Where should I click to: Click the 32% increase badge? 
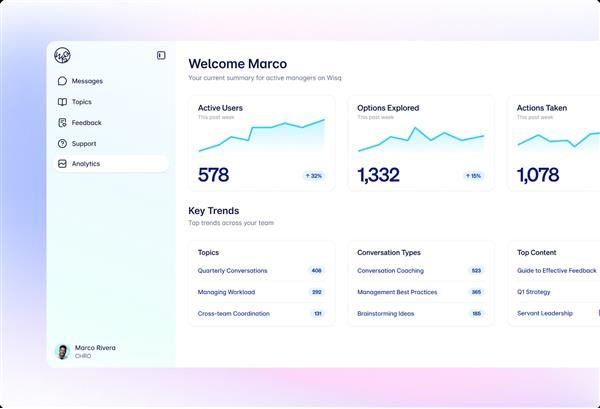[x=314, y=176]
